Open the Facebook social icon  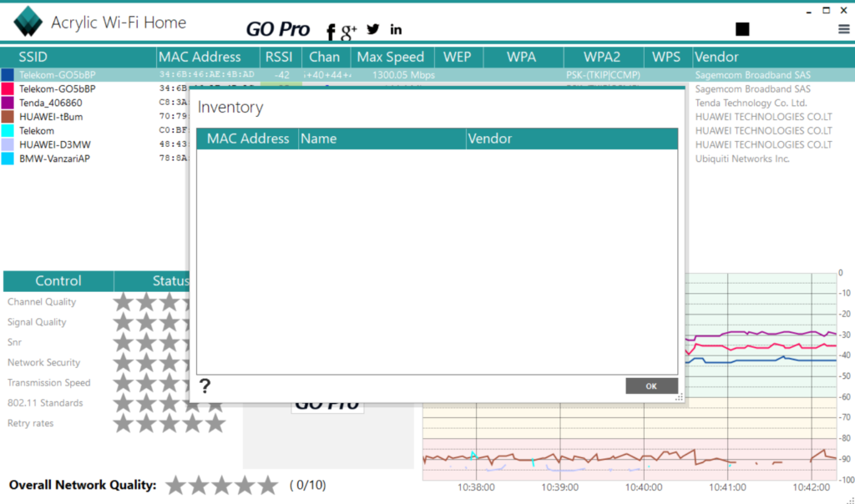331,32
